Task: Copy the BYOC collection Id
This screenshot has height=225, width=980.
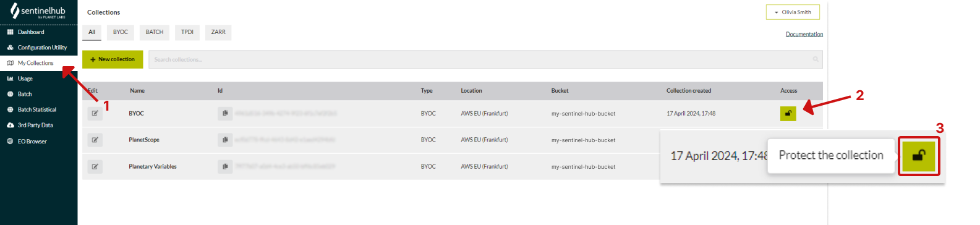Action: click(225, 113)
